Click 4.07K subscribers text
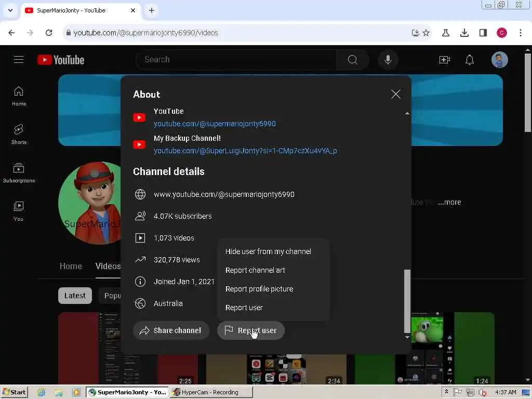 click(x=182, y=216)
